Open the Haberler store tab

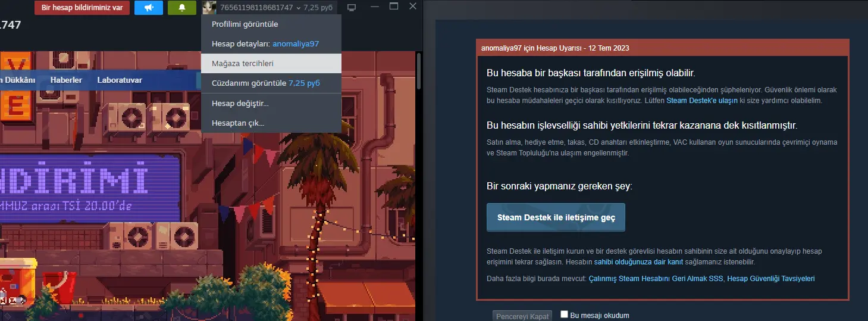pyautogui.click(x=66, y=80)
